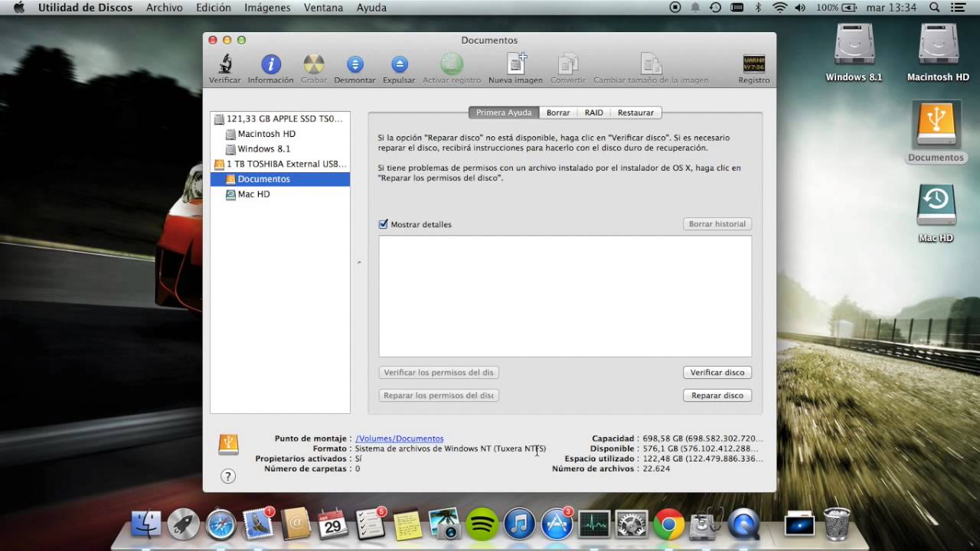Launch Safari from the dock
Image resolution: width=980 pixels, height=551 pixels.
coord(221,525)
